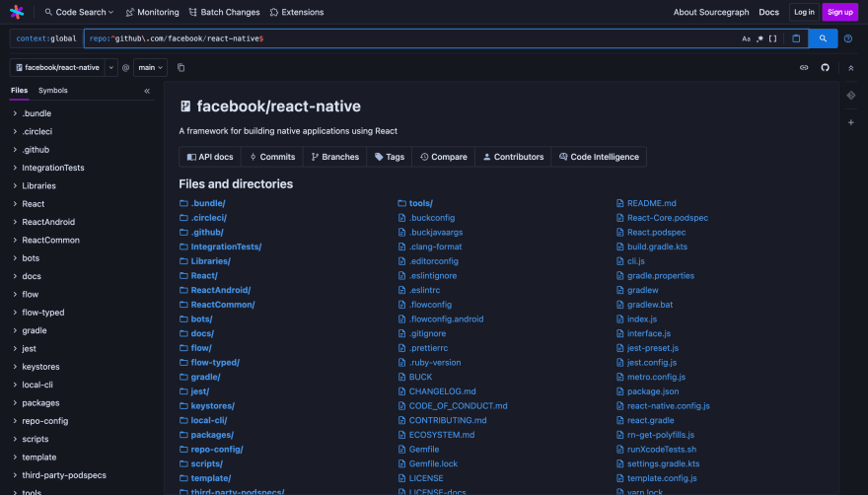
Task: Open the repository switcher dropdown arrow
Action: (111, 68)
